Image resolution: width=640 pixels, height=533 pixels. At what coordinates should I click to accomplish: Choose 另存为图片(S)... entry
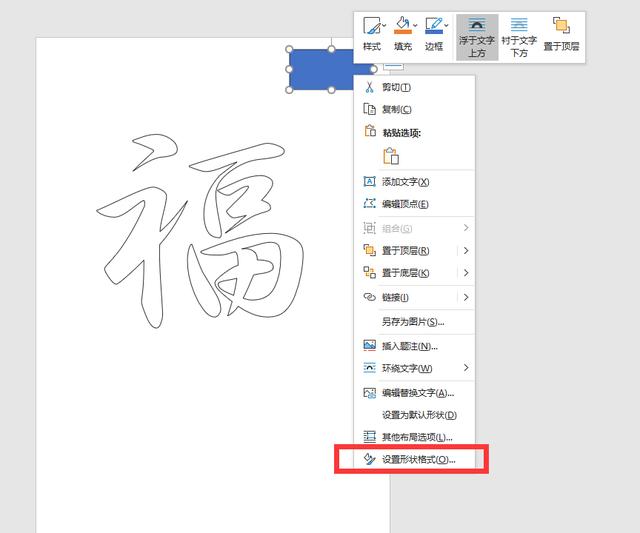pos(413,322)
